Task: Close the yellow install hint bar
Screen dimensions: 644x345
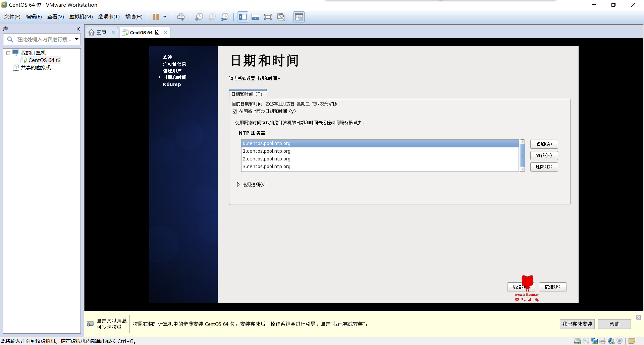Action: [639, 317]
